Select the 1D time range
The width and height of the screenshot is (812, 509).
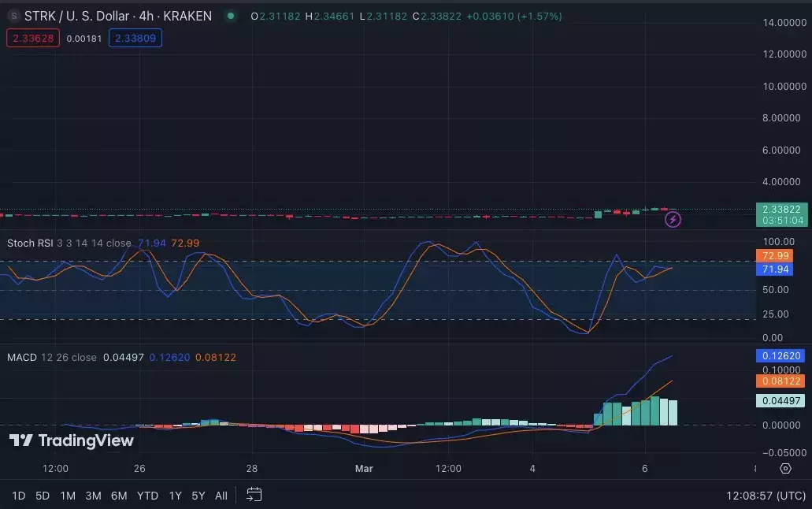pos(19,496)
